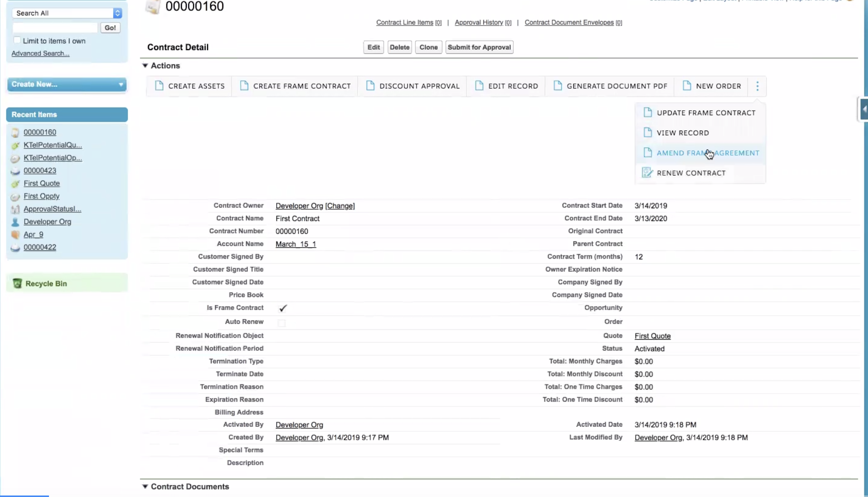Expand the right side collapsed panel arrow
Screen dimensions: 868x497
(x=864, y=109)
